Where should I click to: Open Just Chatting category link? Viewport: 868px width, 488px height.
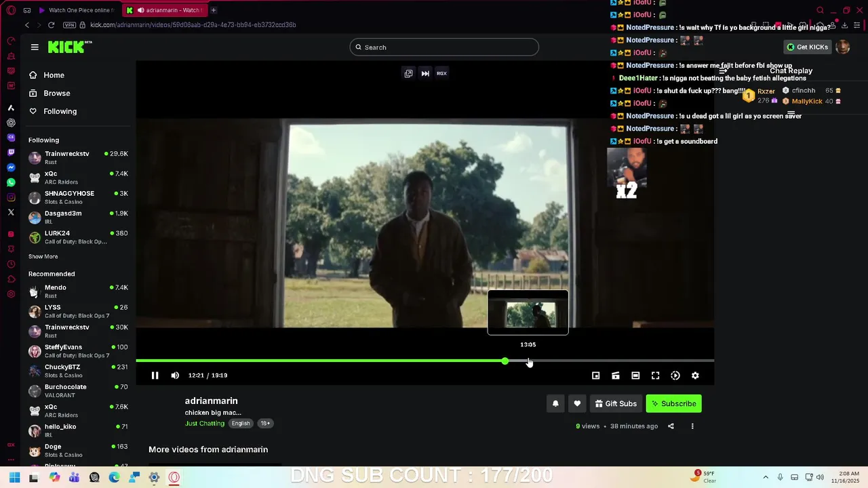point(205,424)
